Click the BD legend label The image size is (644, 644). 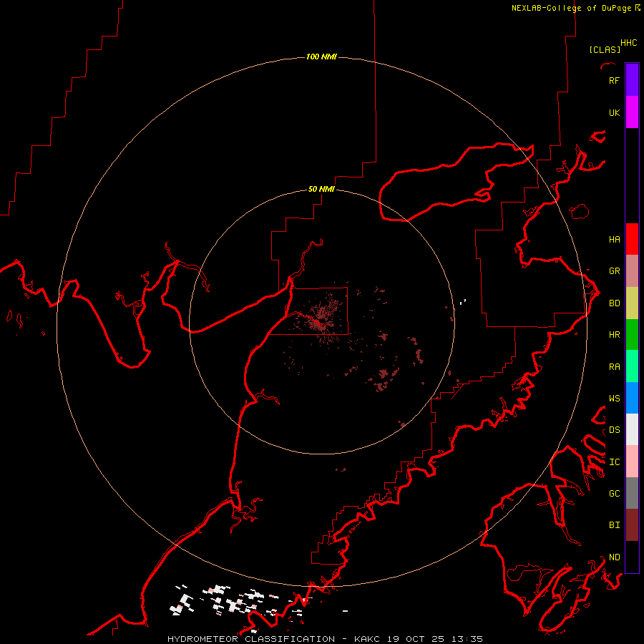pos(614,303)
